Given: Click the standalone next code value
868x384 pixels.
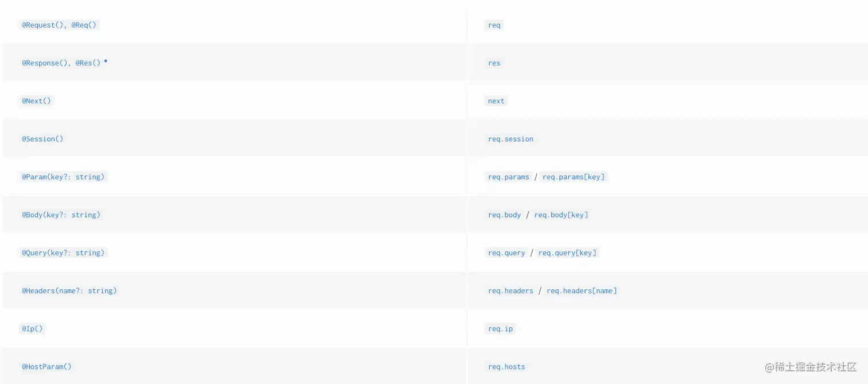Looking at the screenshot, I should (x=496, y=101).
